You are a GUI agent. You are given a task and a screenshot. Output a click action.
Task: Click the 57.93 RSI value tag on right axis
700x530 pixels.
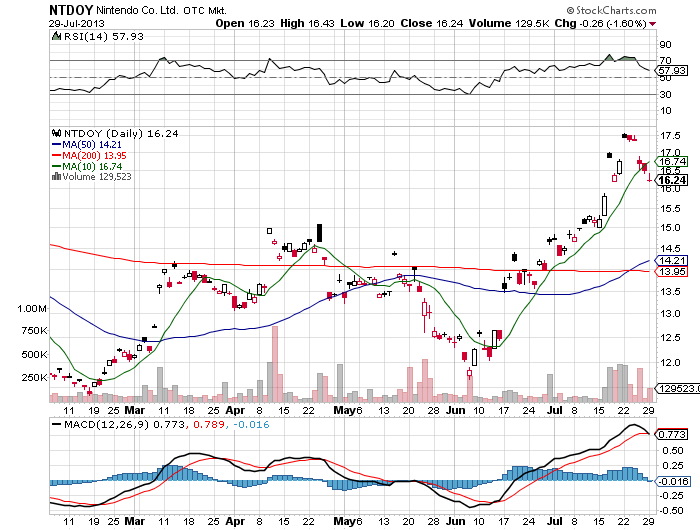672,71
